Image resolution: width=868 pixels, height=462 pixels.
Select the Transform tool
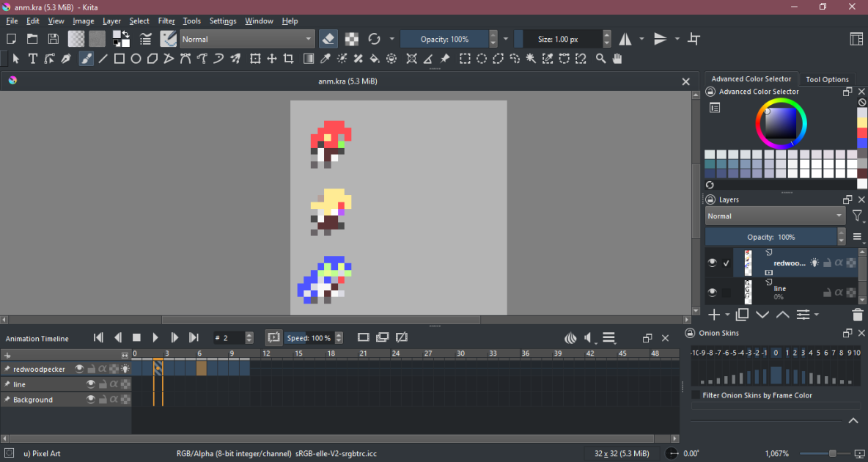(255, 59)
